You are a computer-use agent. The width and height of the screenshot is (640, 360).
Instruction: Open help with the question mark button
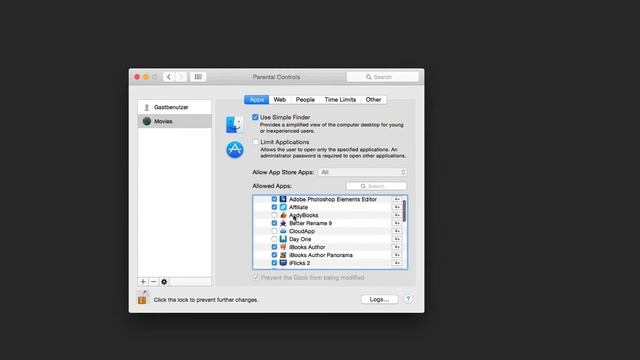click(x=408, y=299)
